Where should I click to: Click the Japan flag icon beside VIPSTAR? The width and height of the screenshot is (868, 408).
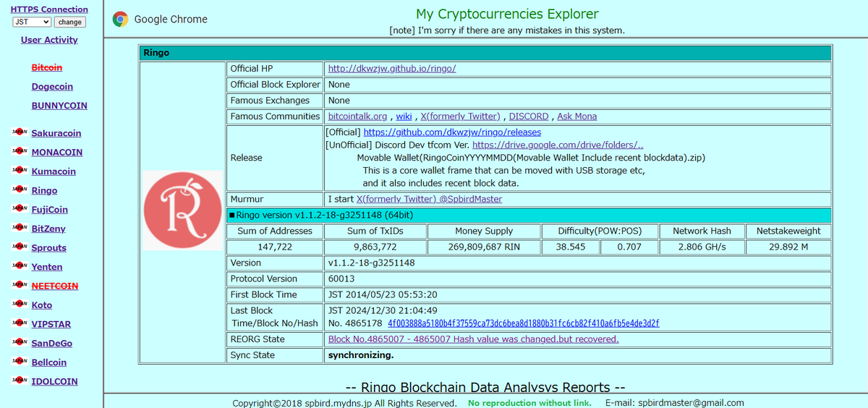coord(20,323)
